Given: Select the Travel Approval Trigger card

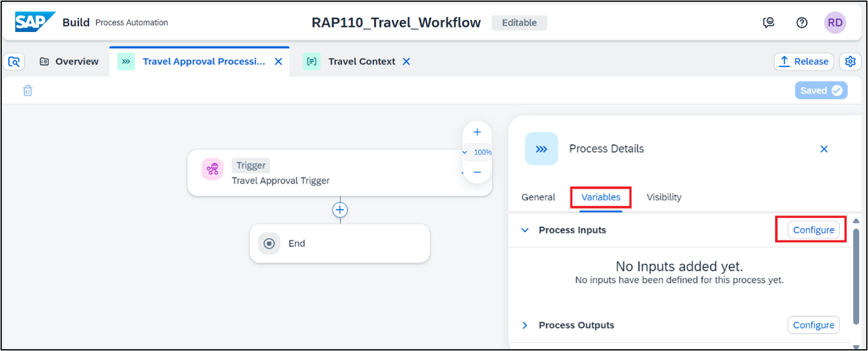Looking at the screenshot, I should pos(340,172).
